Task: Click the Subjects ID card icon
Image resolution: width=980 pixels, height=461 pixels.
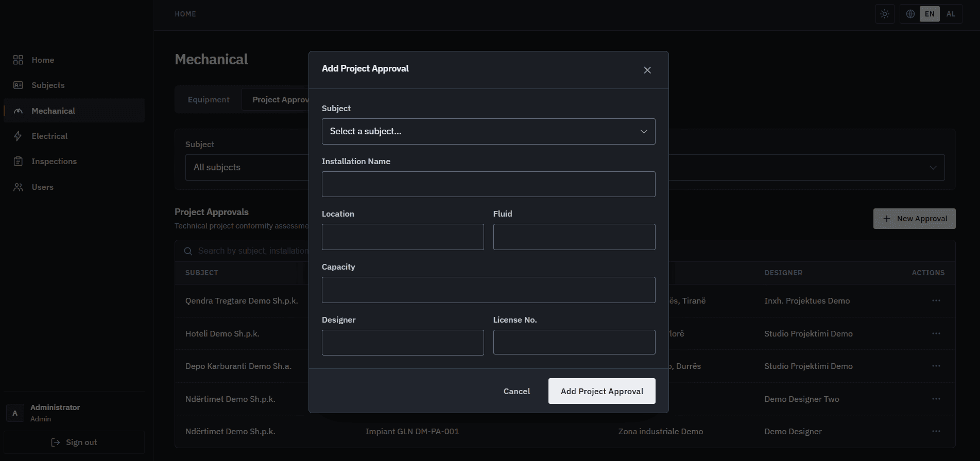Action: tap(18, 85)
